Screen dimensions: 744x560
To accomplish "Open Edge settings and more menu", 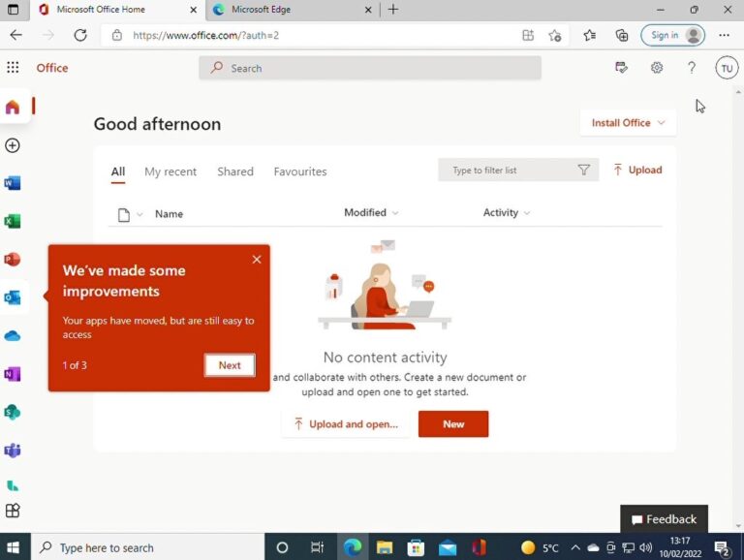I will [x=724, y=35].
